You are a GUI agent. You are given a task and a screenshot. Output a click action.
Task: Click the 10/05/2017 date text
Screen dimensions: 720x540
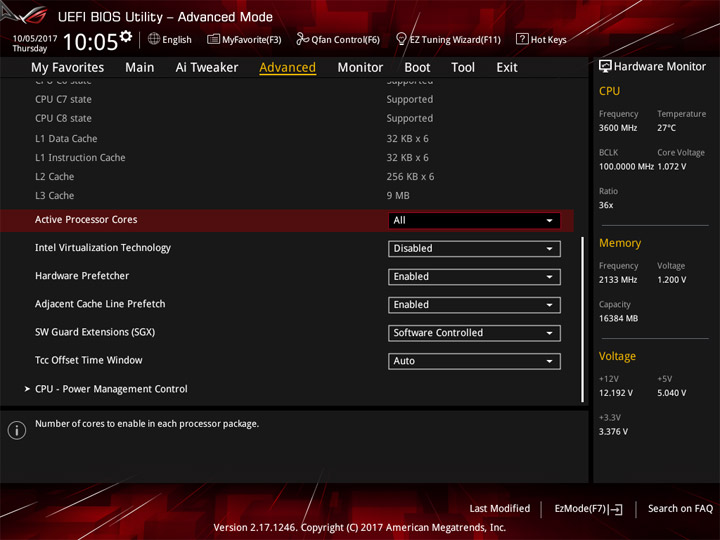pos(35,39)
